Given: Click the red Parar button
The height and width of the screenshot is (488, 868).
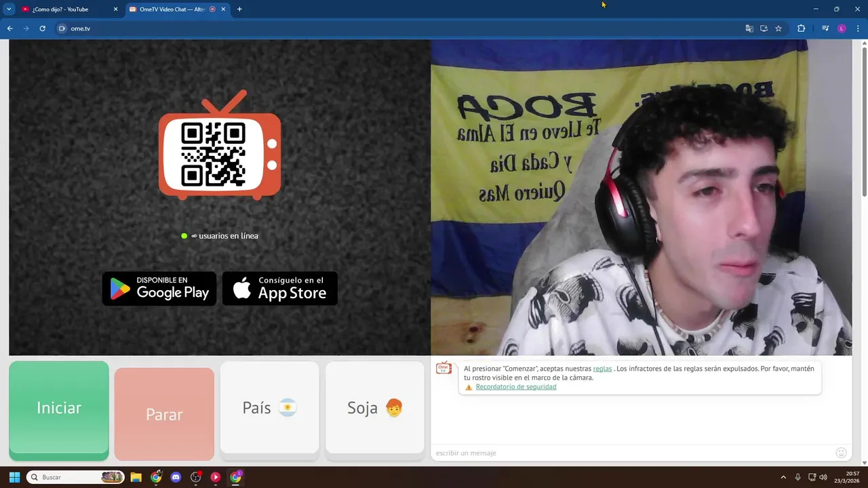Looking at the screenshot, I should coord(164,414).
